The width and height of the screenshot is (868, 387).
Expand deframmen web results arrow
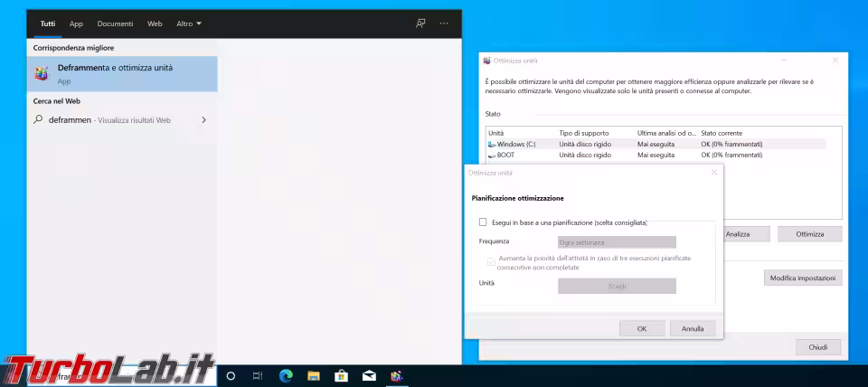click(203, 119)
